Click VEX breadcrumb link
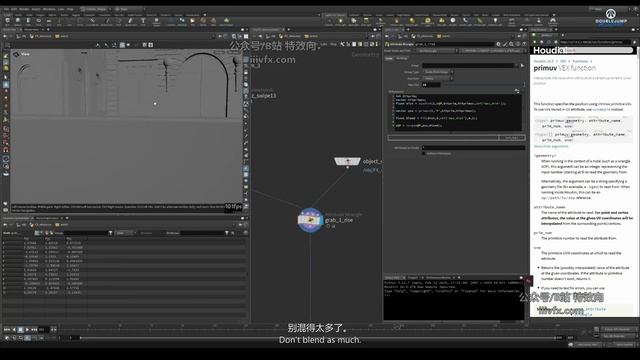Image resolution: width=640 pixels, height=360 pixels. [563, 61]
